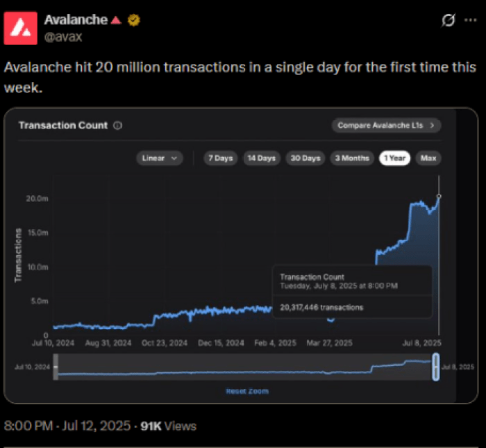486x448 pixels.
Task: Select the 1 Year range
Action: (x=395, y=158)
